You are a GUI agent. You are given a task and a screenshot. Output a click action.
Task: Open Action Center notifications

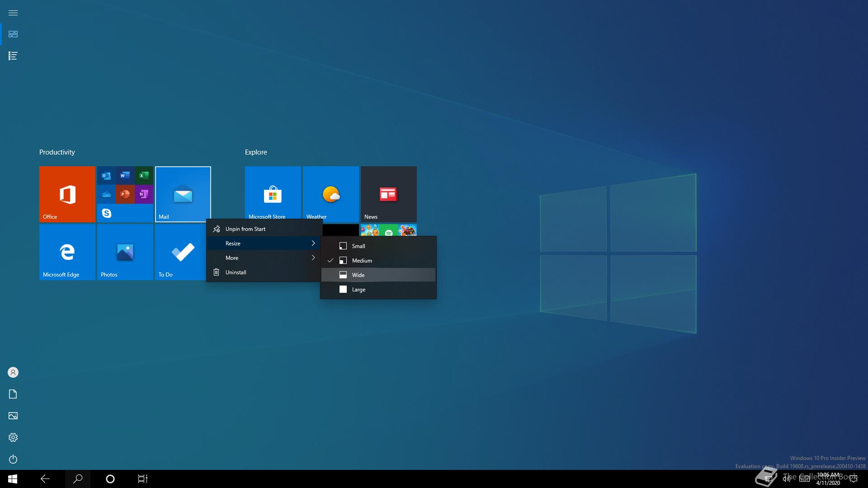pyautogui.click(x=853, y=479)
